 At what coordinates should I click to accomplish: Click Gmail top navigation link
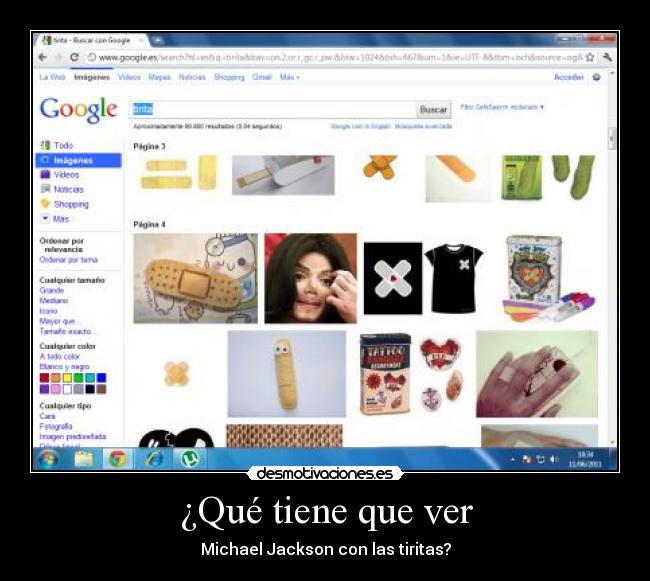[262, 77]
